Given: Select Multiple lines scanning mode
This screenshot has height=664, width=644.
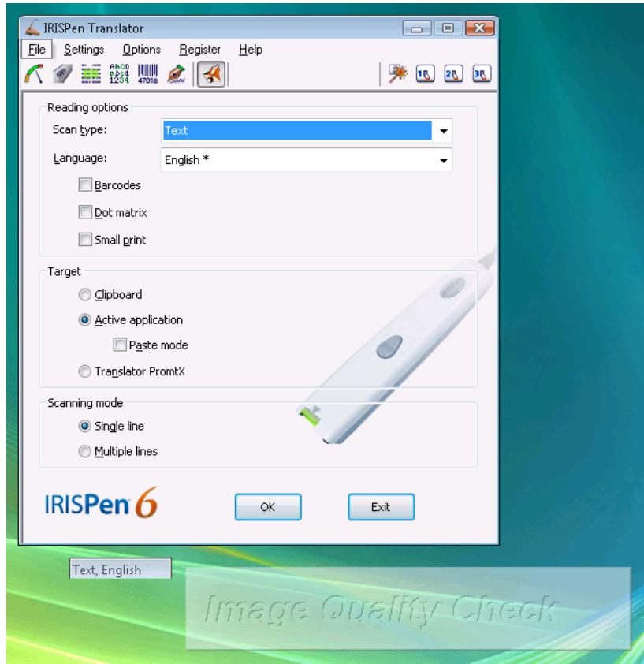Looking at the screenshot, I should coord(84,451).
